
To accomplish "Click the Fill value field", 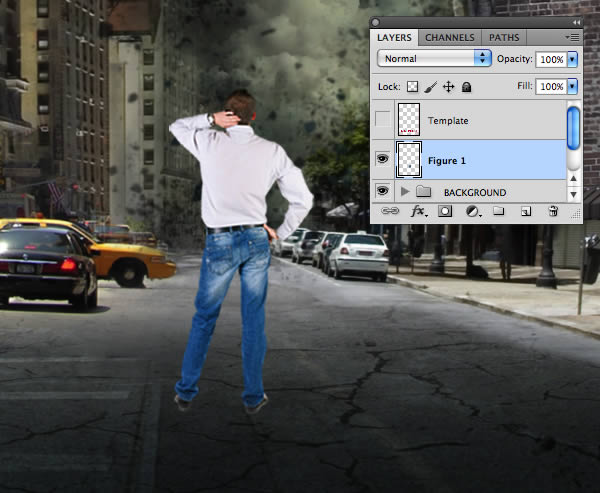I will [551, 87].
